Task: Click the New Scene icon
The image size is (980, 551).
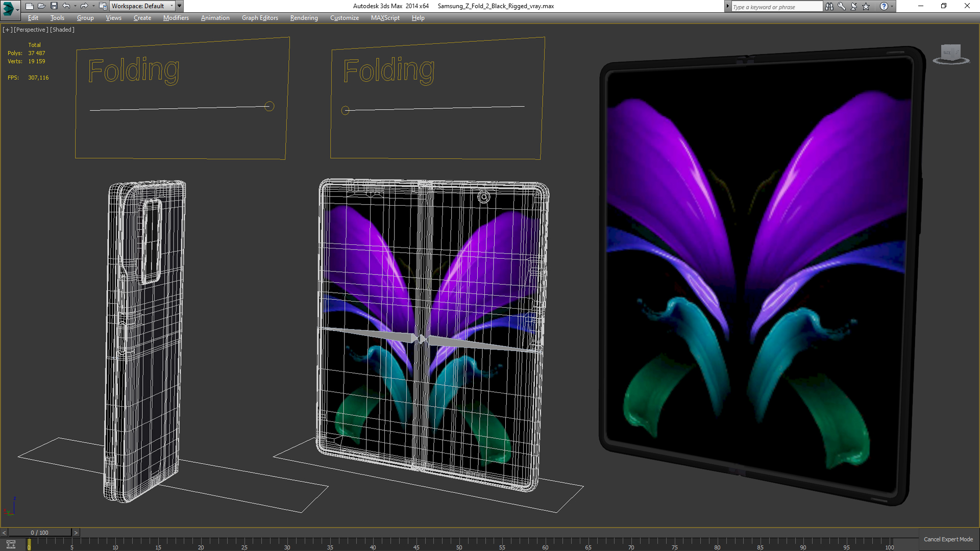Action: pos(30,6)
